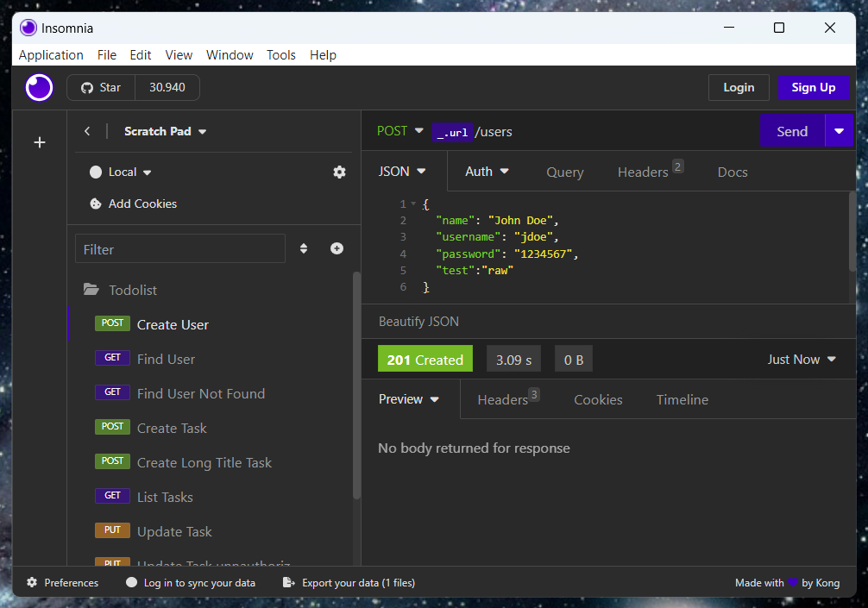Click the Login button
Viewport: 868px width, 608px height.
[739, 87]
